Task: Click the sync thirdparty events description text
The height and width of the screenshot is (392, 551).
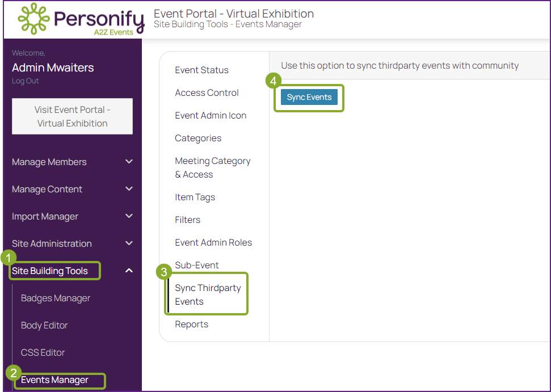Action: tap(400, 66)
